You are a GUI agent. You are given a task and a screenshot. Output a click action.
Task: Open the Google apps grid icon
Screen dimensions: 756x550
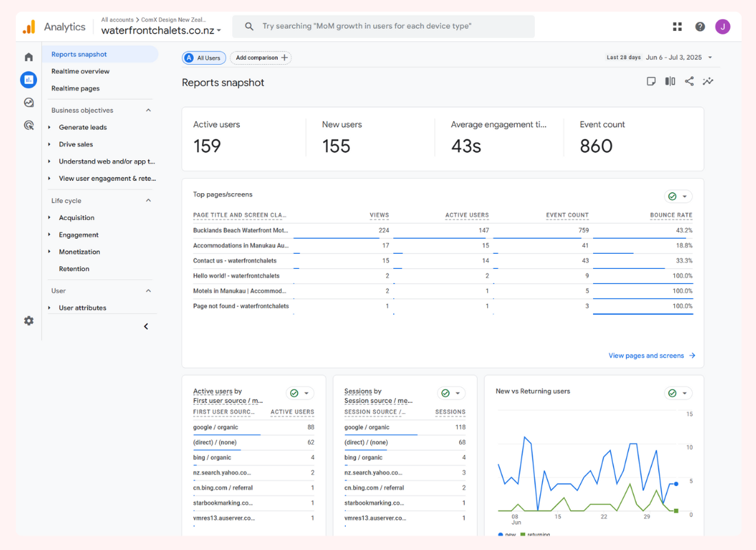click(x=678, y=27)
